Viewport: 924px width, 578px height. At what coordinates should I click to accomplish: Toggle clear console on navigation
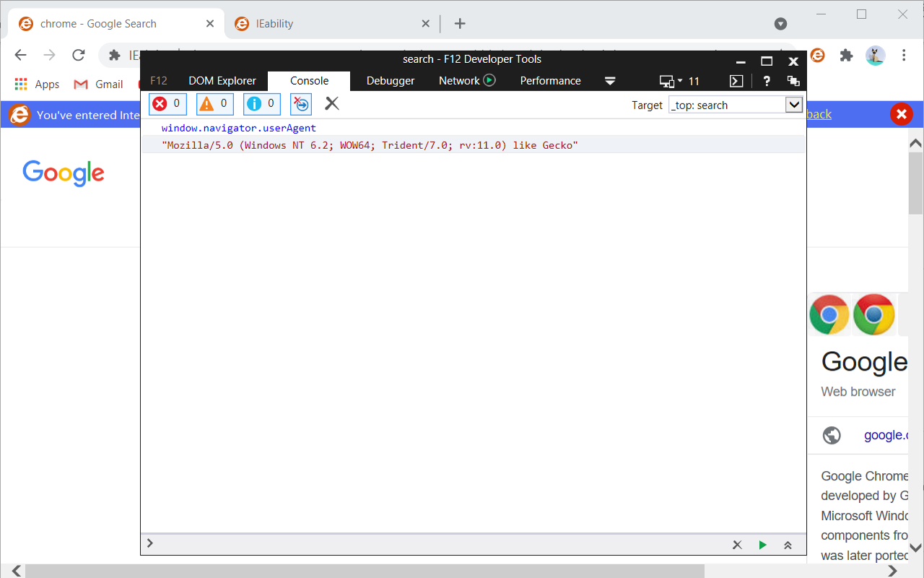click(x=300, y=103)
